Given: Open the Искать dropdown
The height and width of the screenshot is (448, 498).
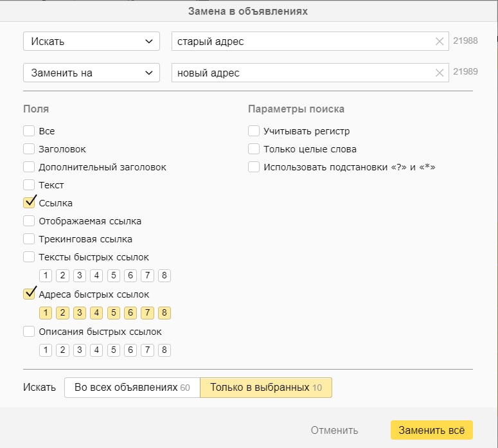Looking at the screenshot, I should coord(91,42).
